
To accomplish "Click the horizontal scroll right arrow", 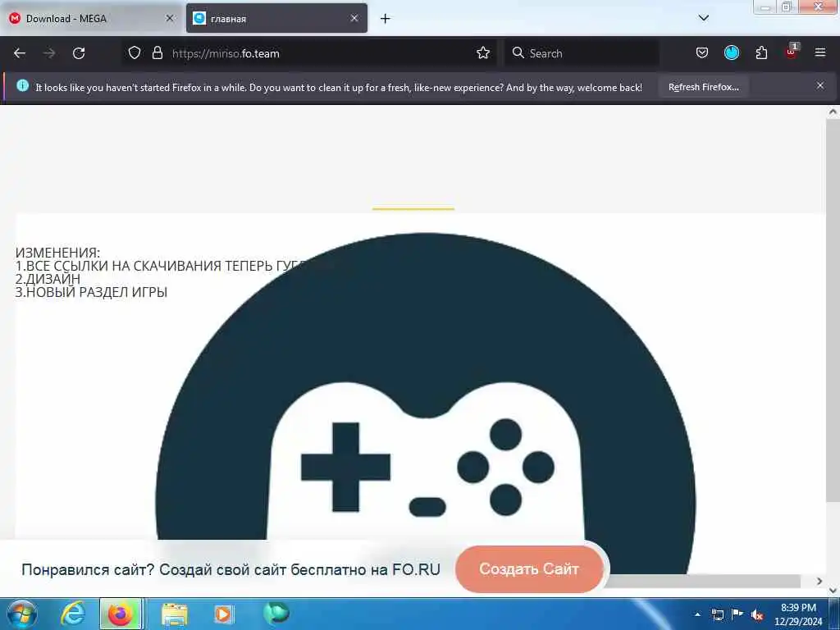I will point(819,581).
